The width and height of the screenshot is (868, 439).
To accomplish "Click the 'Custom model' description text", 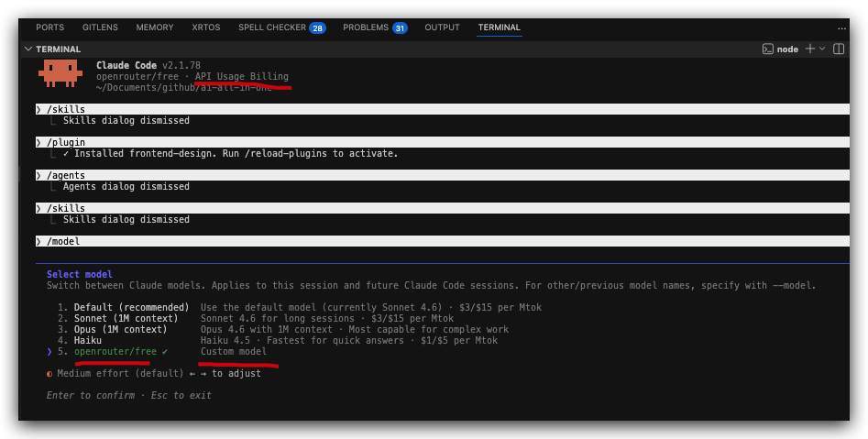I will point(234,352).
